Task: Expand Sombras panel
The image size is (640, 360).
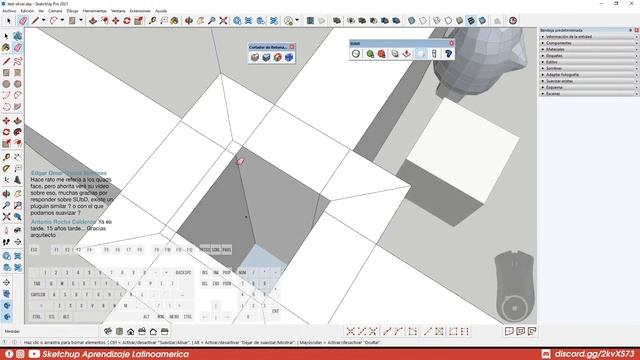Action: point(589,68)
